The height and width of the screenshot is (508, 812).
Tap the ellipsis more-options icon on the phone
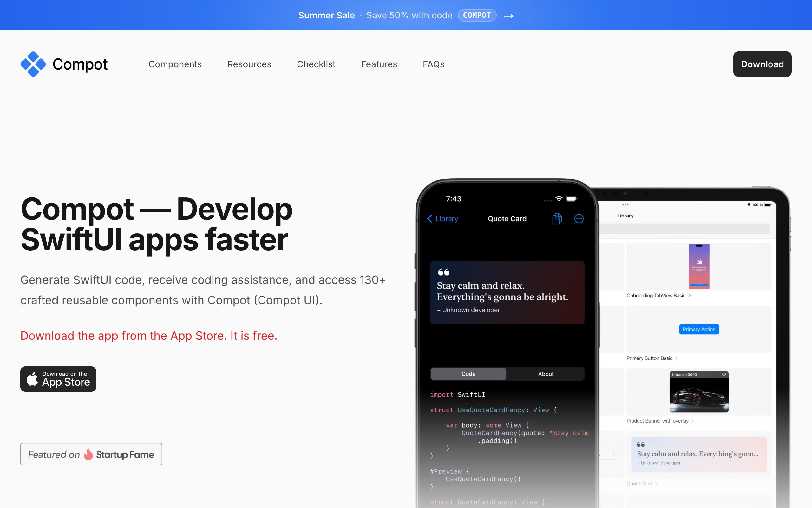tap(579, 219)
